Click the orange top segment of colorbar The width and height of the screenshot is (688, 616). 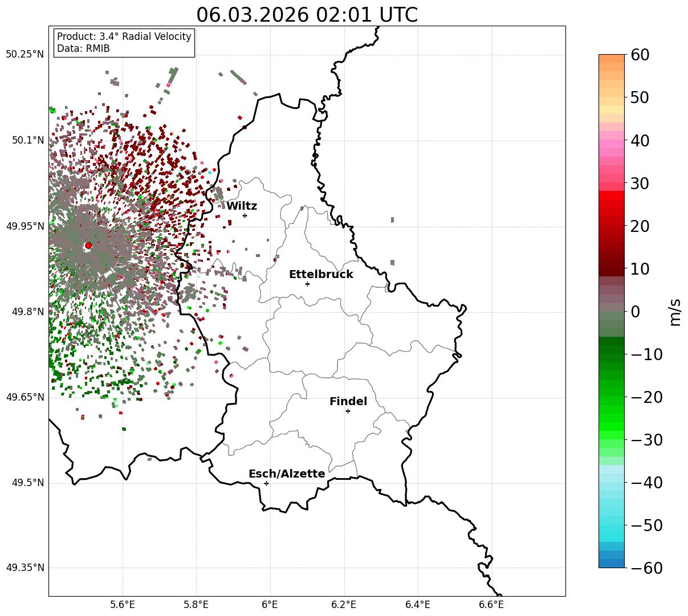coord(612,59)
